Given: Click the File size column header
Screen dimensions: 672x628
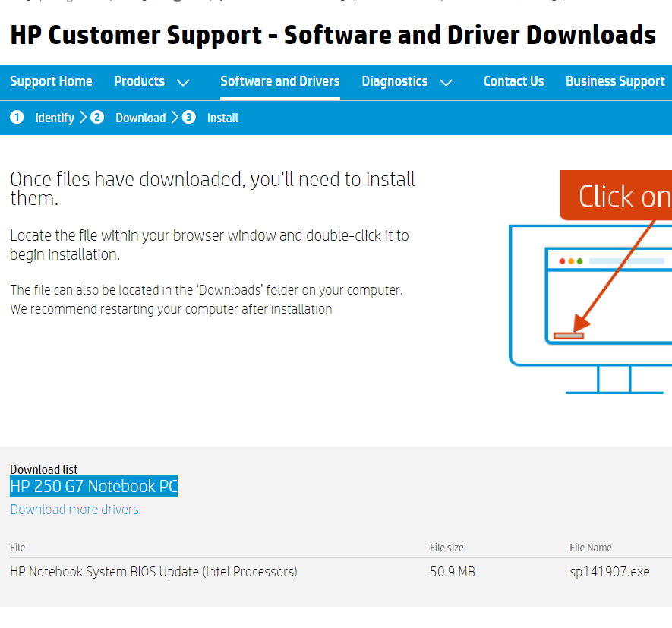Looking at the screenshot, I should [x=446, y=548].
